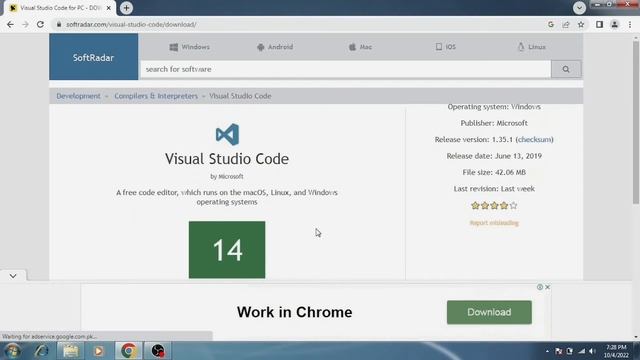
Task: Click the search for software field
Action: [x=346, y=69]
